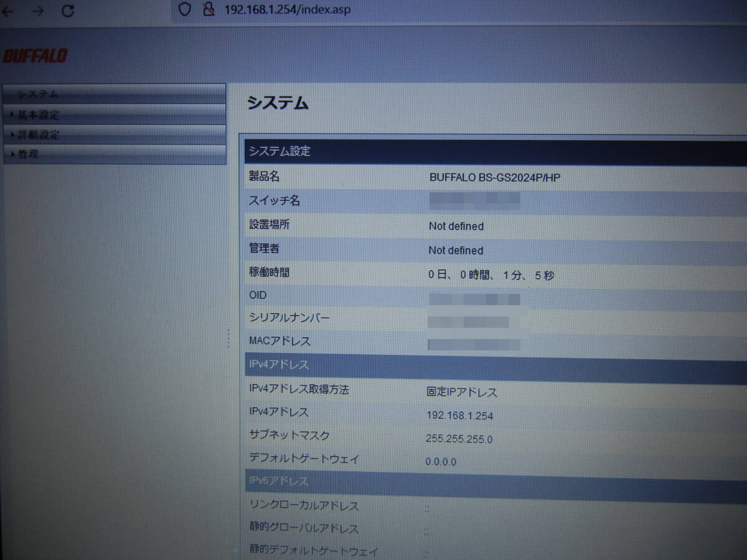Viewport: 747px width, 560px height.
Task: Click the 管理者 label
Action: tap(265, 248)
